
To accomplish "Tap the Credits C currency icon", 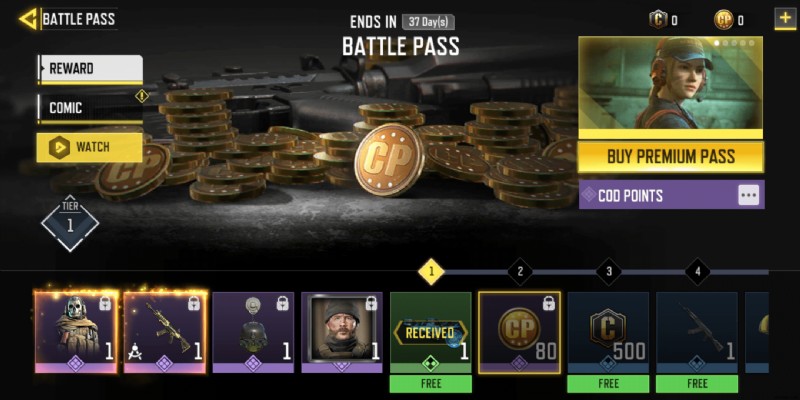I will click(x=658, y=20).
